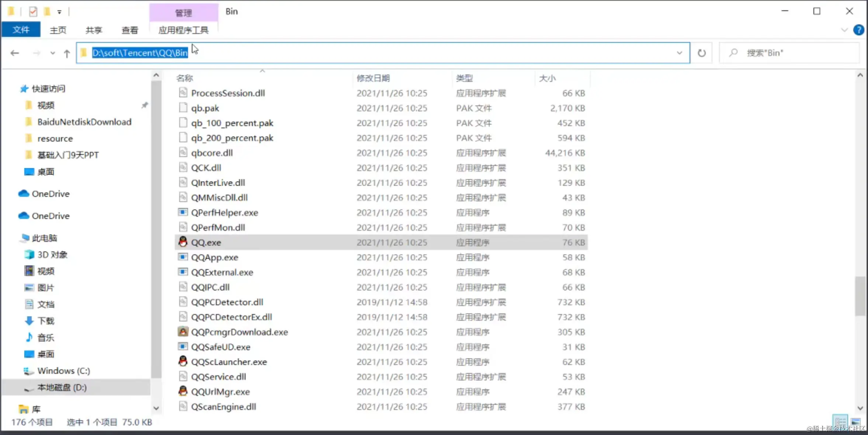Click the back navigation arrow
The height and width of the screenshot is (435, 868).
(15, 53)
